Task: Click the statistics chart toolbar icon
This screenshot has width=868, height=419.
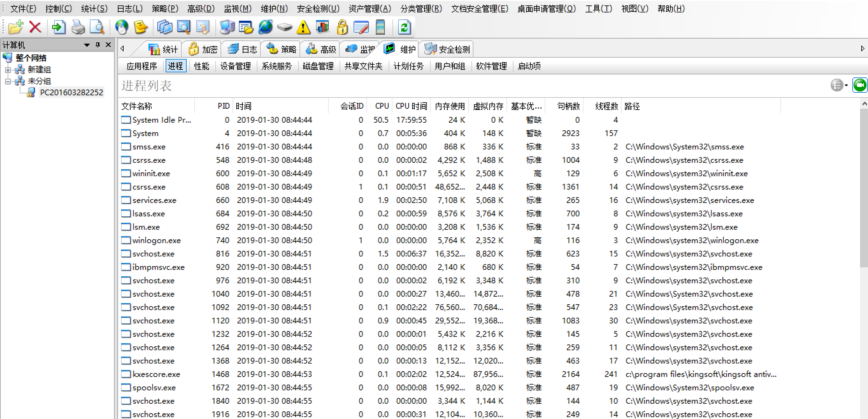Action: pyautogui.click(x=322, y=27)
